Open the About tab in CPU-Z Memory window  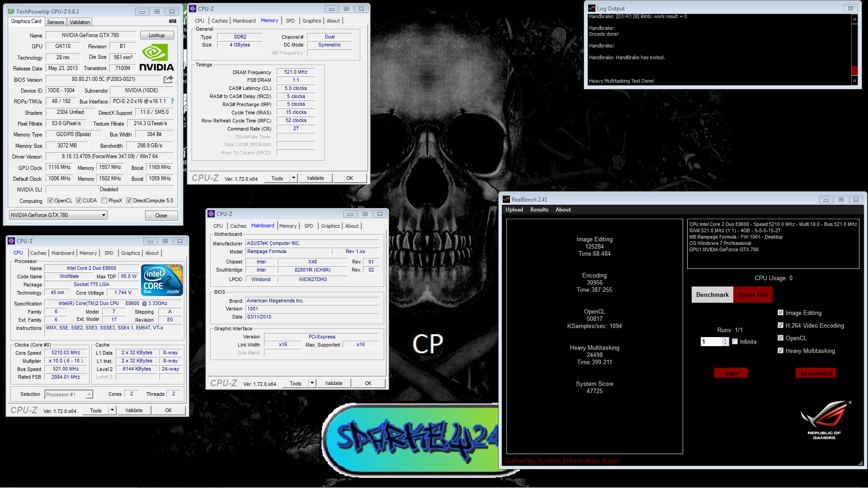[333, 21]
